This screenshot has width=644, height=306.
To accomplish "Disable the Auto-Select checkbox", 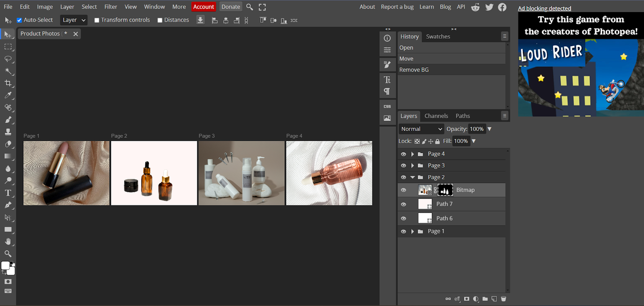I will [19, 20].
